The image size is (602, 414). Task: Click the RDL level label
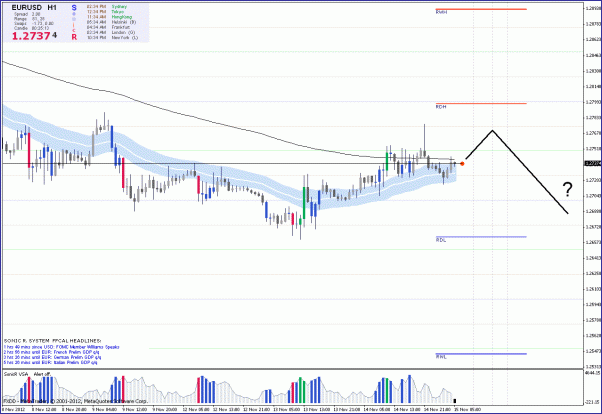click(x=441, y=240)
